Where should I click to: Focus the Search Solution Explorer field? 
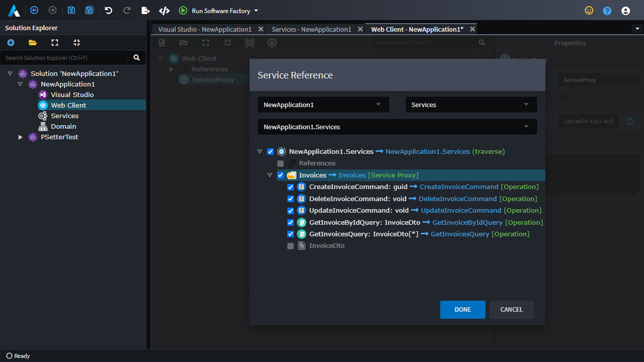tap(64, 58)
